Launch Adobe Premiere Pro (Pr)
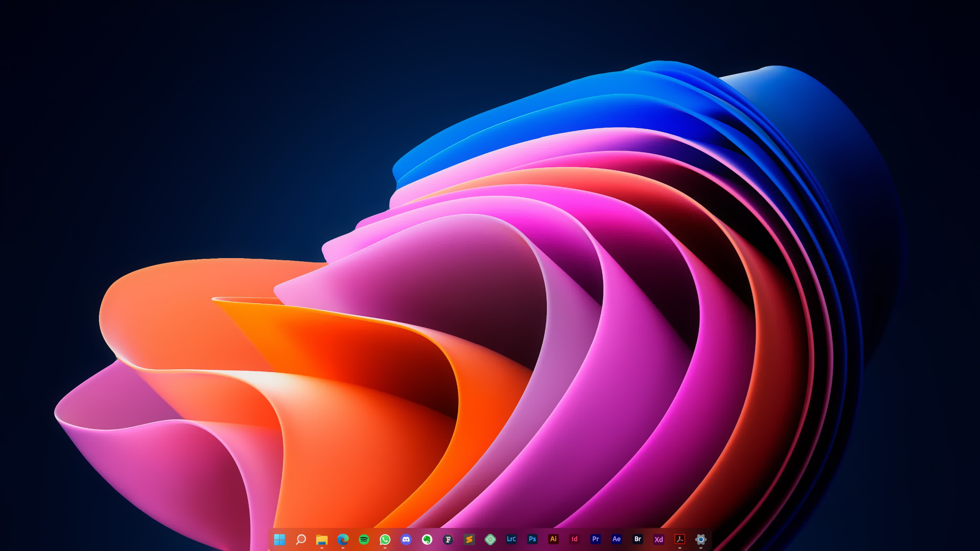Image resolution: width=980 pixels, height=551 pixels. (x=595, y=539)
